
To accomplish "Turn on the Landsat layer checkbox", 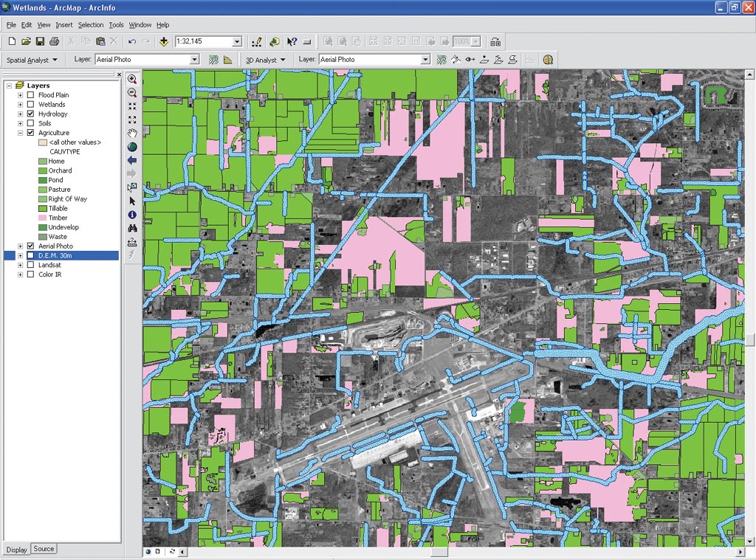I will [x=31, y=265].
